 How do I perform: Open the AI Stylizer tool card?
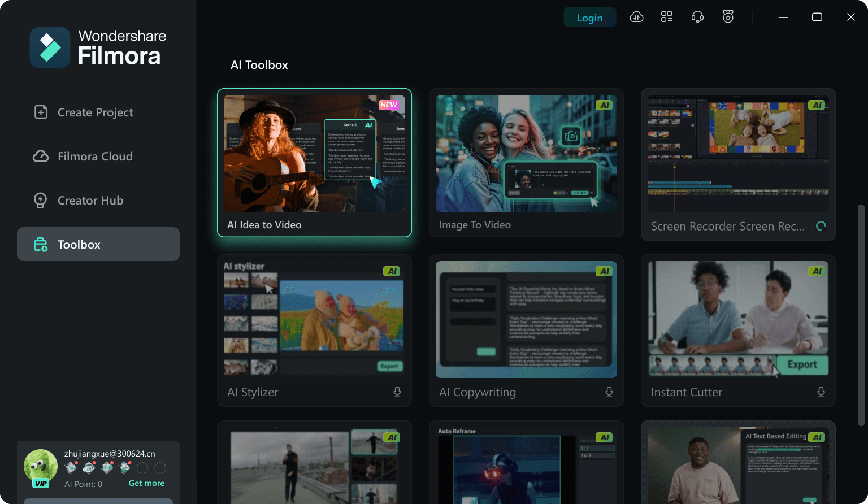click(314, 331)
